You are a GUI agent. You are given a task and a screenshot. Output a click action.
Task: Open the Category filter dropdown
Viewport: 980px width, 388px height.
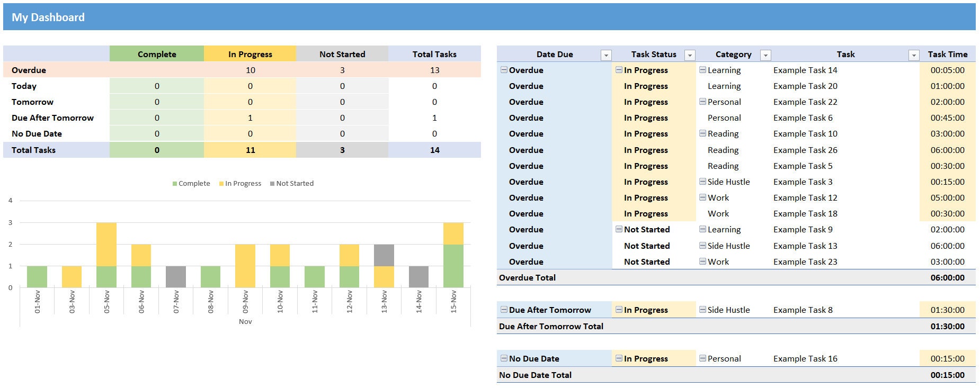[x=765, y=55]
